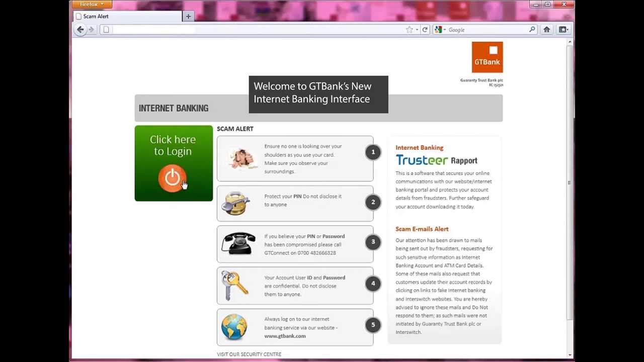644x362 pixels.
Task: Open the bookmarks panel dropdown at top right
Action: tap(563, 30)
